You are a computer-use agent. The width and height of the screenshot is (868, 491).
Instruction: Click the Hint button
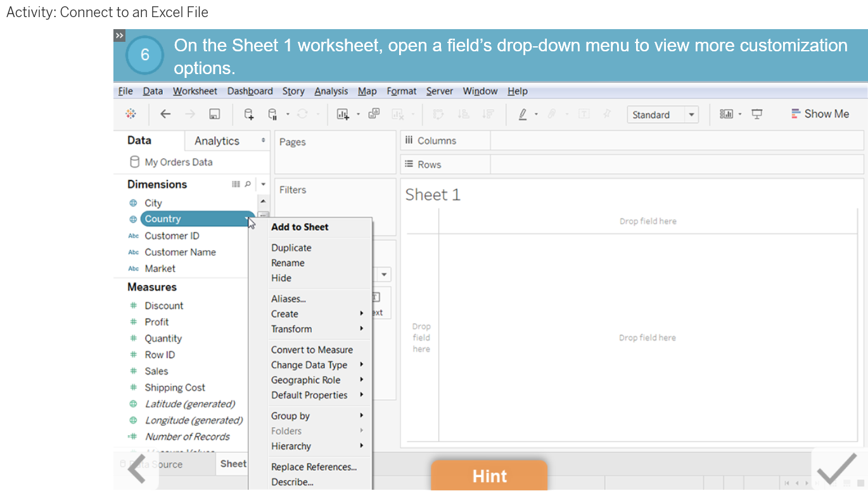(x=489, y=476)
